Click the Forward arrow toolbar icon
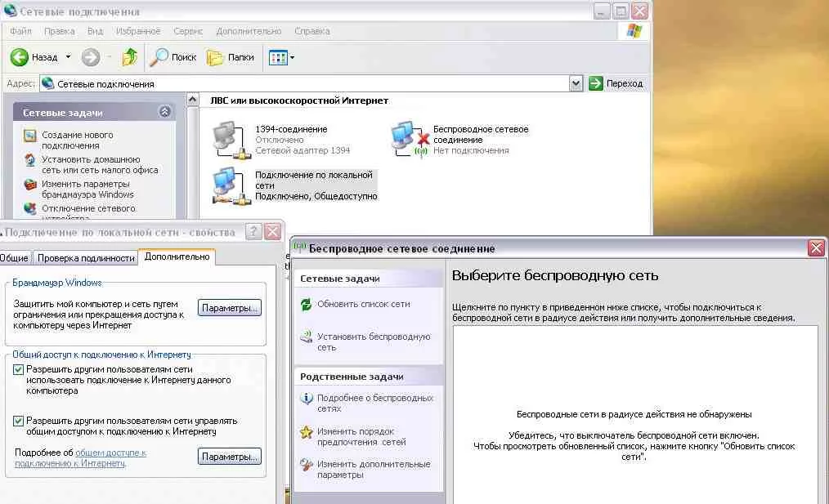829x504 pixels. 91,57
